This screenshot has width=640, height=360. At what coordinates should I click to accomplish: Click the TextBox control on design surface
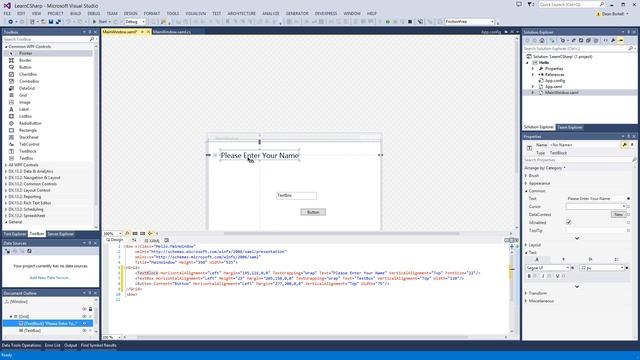click(x=296, y=196)
